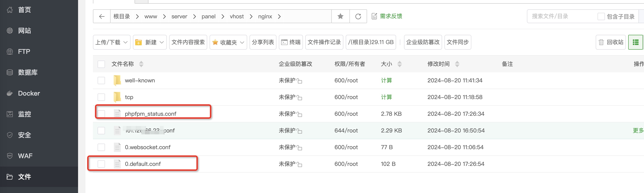Click the refresh icon in path bar
Screen dimensions: 644x193
pyautogui.click(x=358, y=16)
